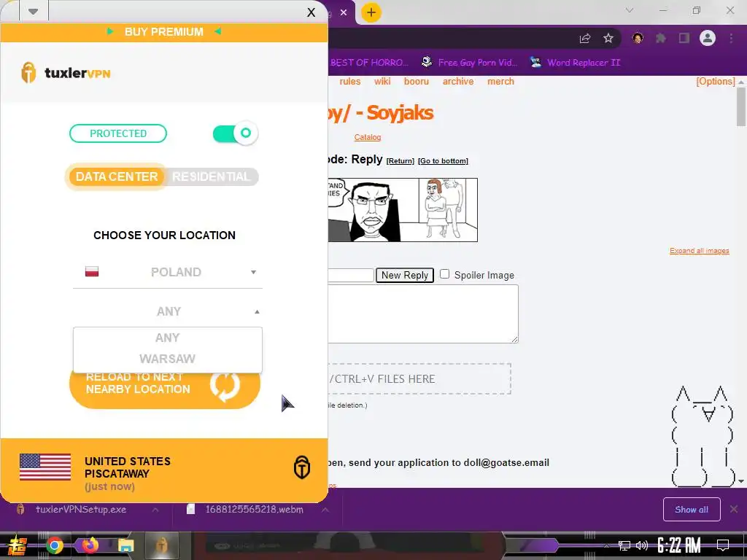Image resolution: width=747 pixels, height=560 pixels.
Task: Click the 6:22 AM taskbar clock
Action: pyautogui.click(x=678, y=545)
